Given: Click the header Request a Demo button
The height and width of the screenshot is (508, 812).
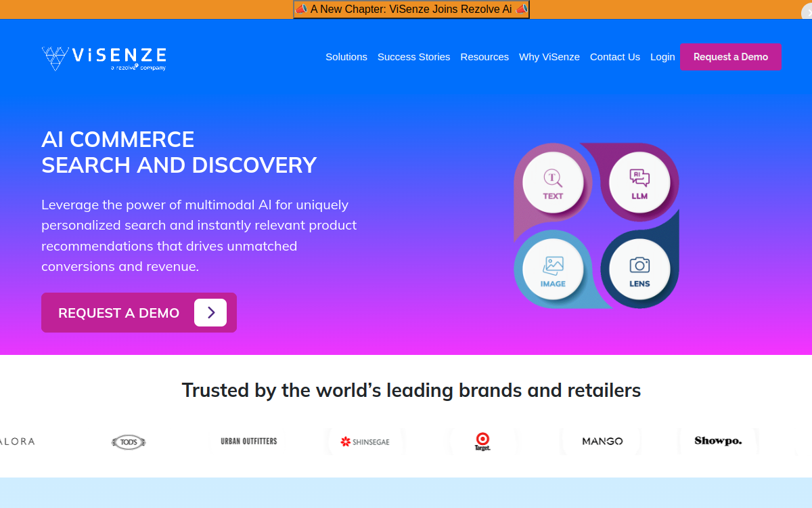Looking at the screenshot, I should (x=731, y=57).
